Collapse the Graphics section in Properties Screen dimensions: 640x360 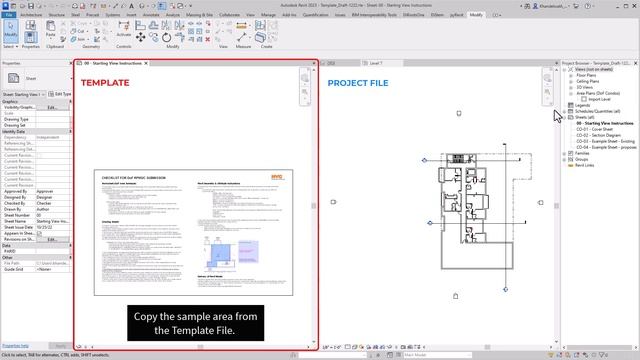[70, 101]
